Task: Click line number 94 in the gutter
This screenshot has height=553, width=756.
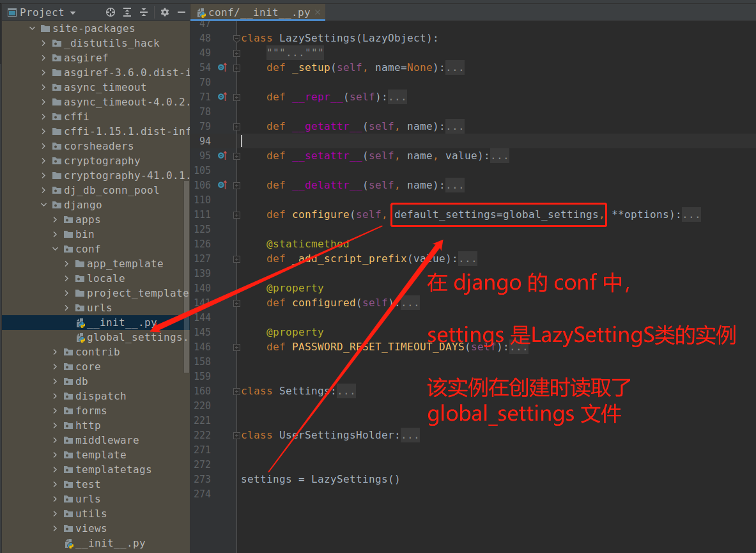Action: (x=205, y=141)
